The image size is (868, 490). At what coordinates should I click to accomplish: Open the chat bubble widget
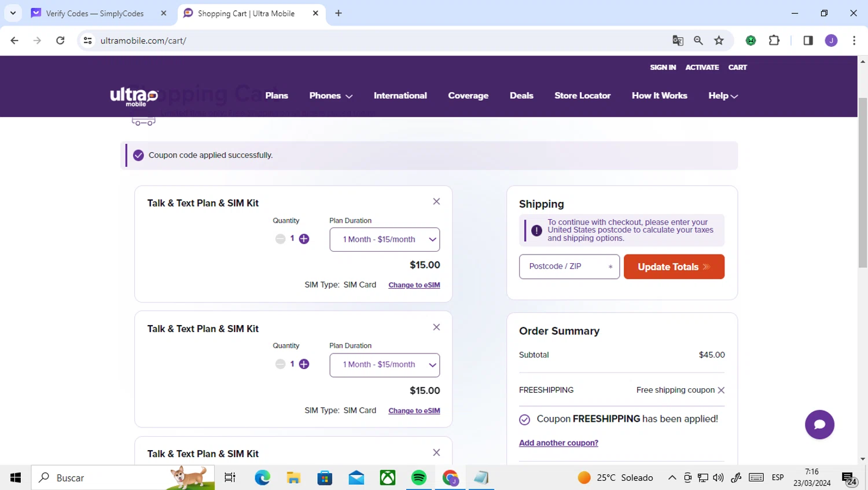[x=819, y=425]
